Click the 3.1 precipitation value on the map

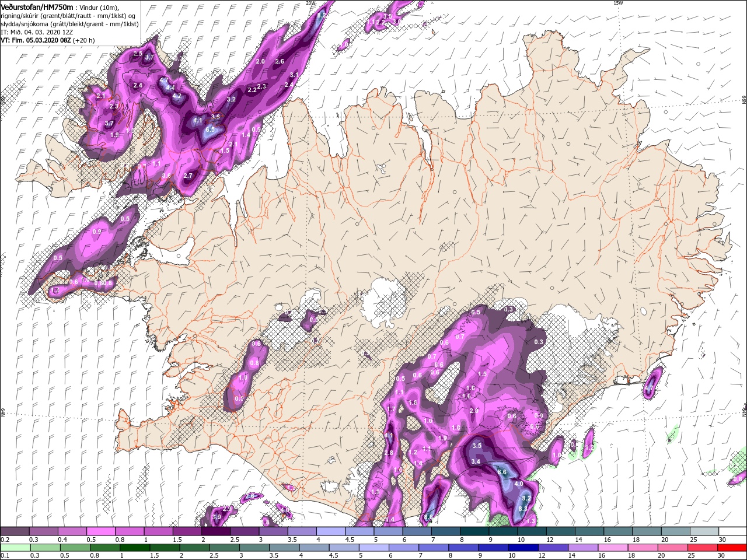click(294, 75)
